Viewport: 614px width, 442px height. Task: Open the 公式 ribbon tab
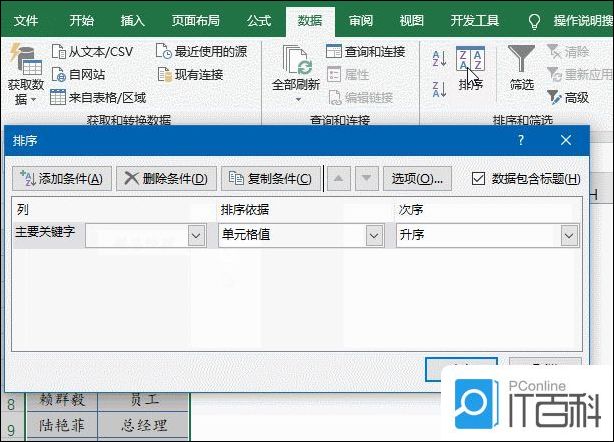coord(259,20)
